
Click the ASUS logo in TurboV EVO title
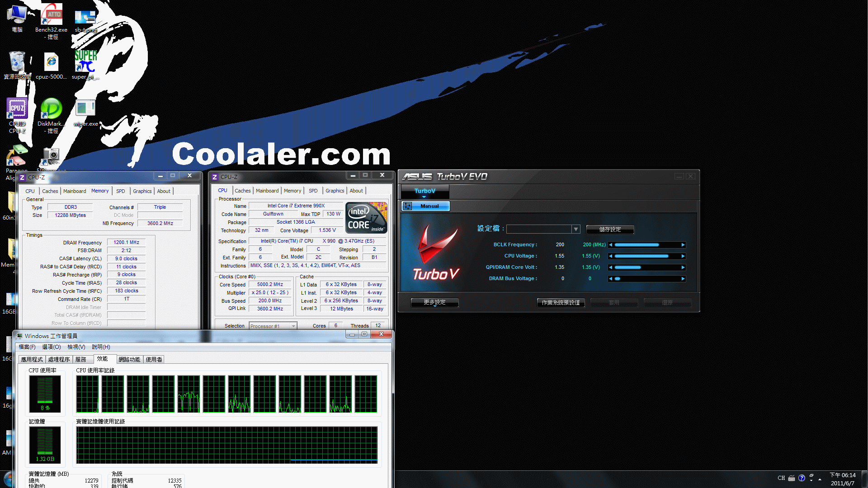click(x=417, y=176)
